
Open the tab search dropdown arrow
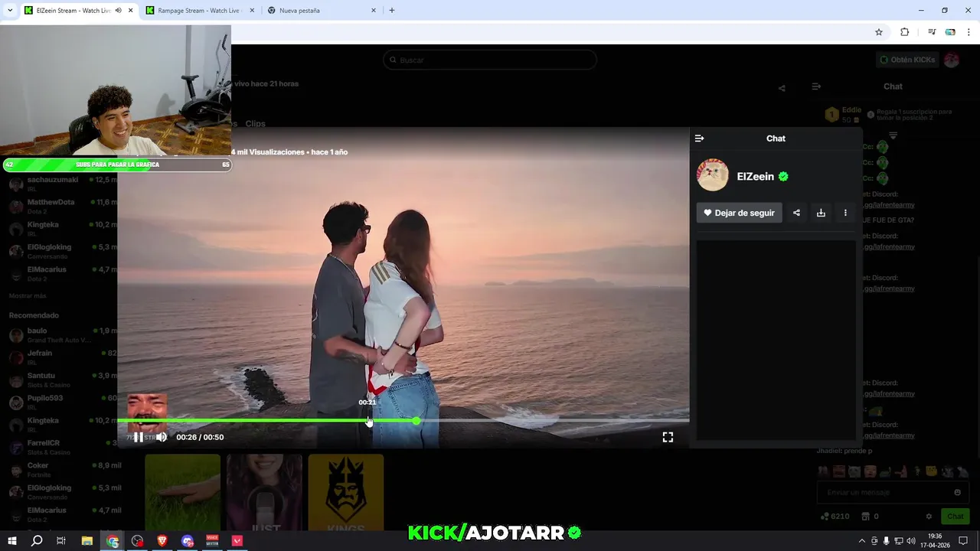[10, 11]
